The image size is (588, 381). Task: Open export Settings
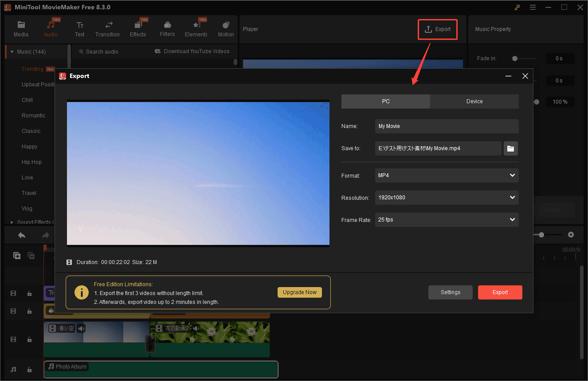(451, 292)
